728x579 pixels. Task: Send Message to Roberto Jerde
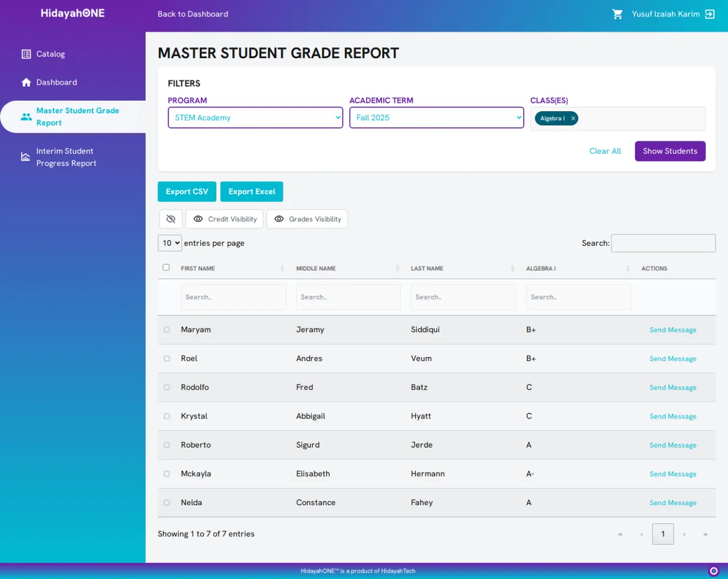673,445
